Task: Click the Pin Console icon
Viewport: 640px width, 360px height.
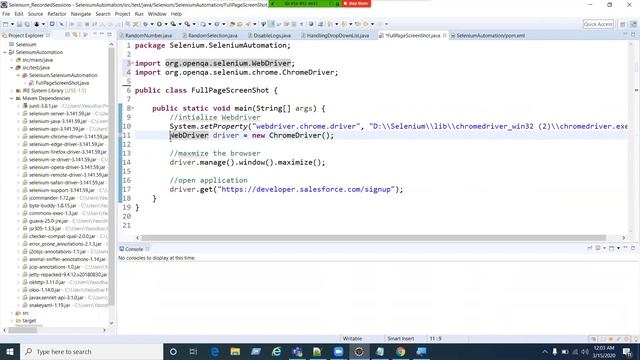Action: (590, 248)
